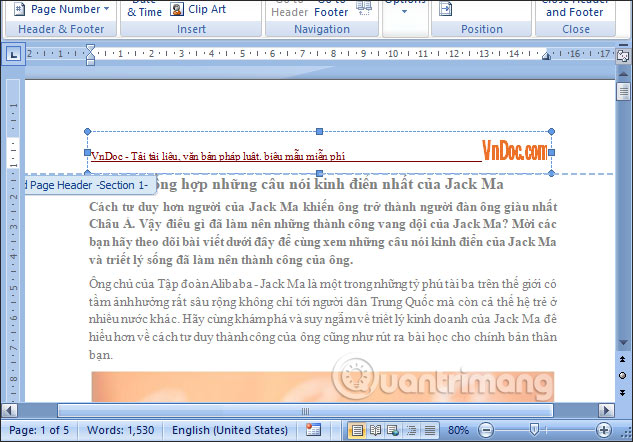Click the tab selector at ruler corner
Screen dimensions: 633x442
pyautogui.click(x=13, y=54)
